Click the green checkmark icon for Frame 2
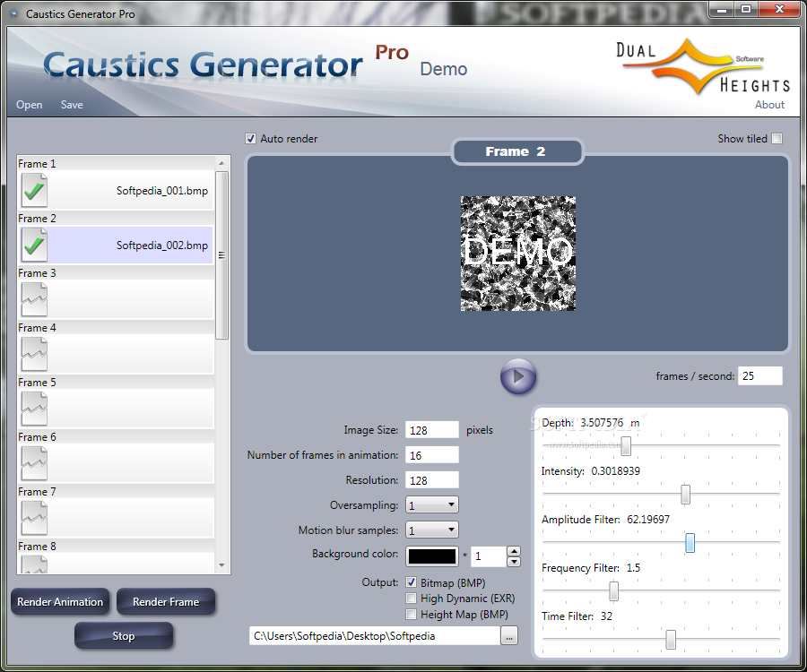 point(34,245)
